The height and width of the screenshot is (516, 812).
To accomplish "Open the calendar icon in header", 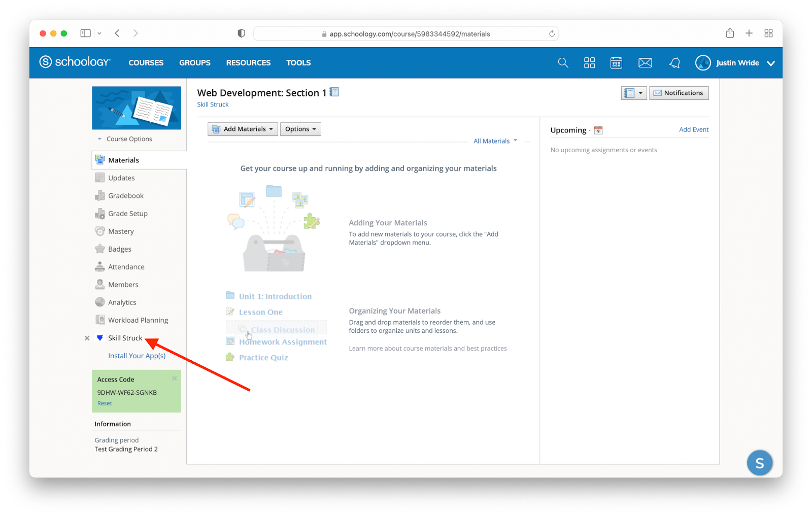I will pos(616,63).
